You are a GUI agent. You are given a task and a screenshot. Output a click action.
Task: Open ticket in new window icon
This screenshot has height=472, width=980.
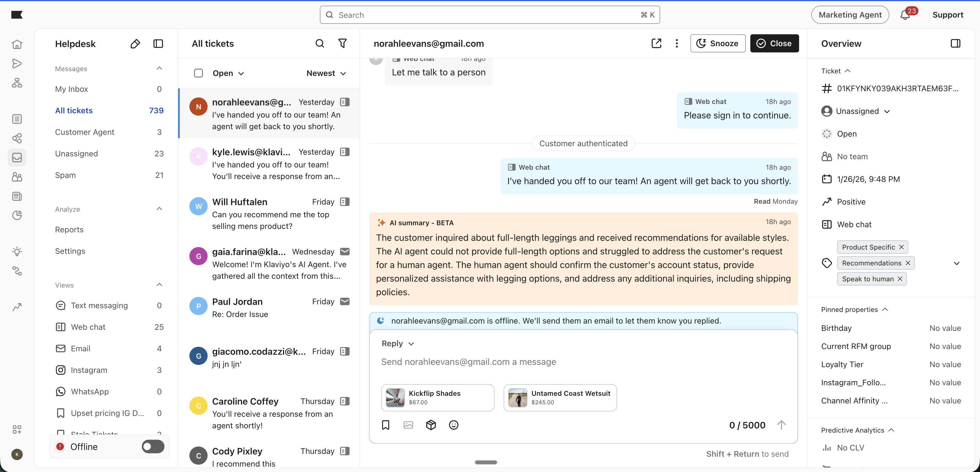656,43
